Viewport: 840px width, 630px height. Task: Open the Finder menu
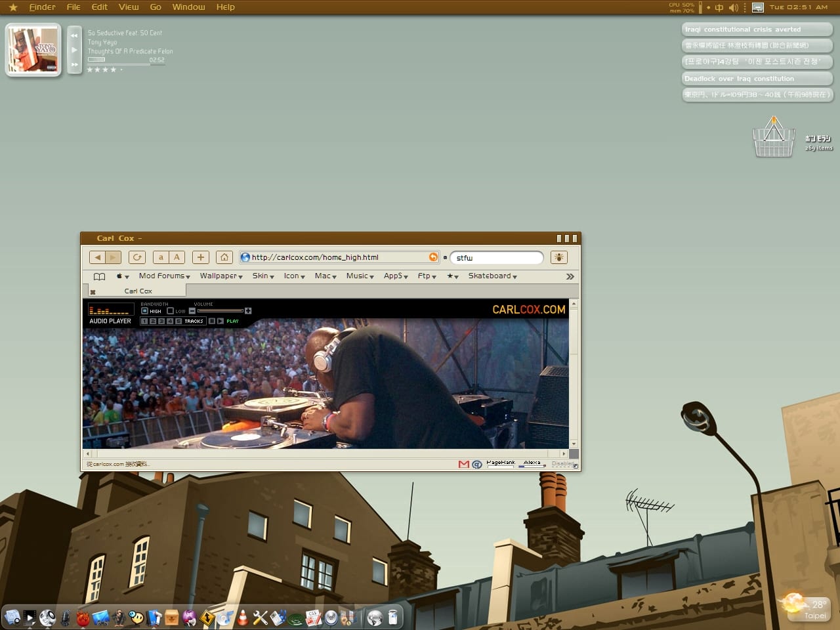tap(42, 7)
